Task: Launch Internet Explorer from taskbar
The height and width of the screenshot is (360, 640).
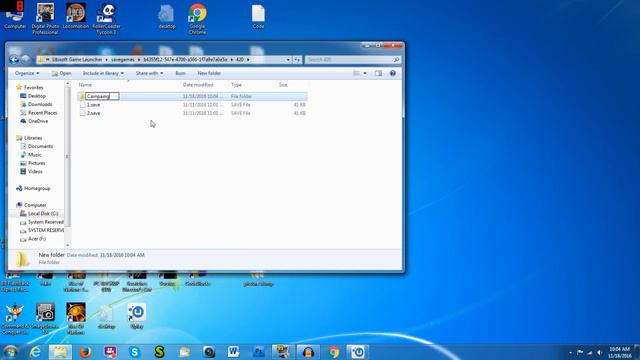Action: click(35, 352)
